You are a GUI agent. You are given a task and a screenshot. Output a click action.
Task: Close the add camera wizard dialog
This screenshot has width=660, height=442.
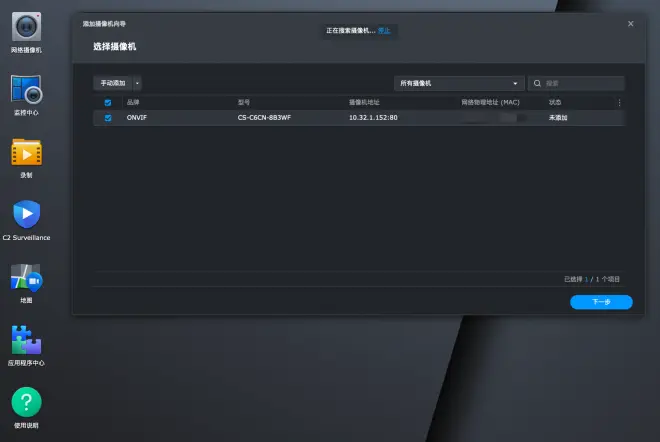click(631, 24)
